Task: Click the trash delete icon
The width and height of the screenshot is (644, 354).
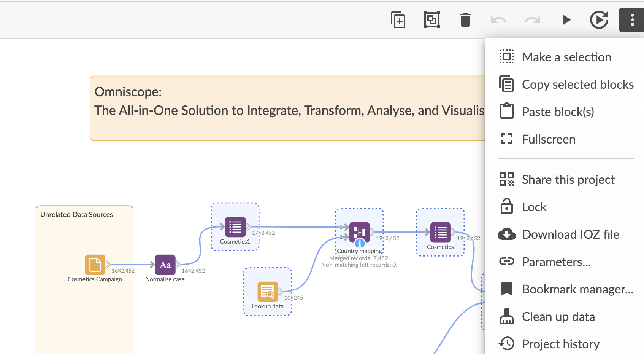Action: (465, 20)
